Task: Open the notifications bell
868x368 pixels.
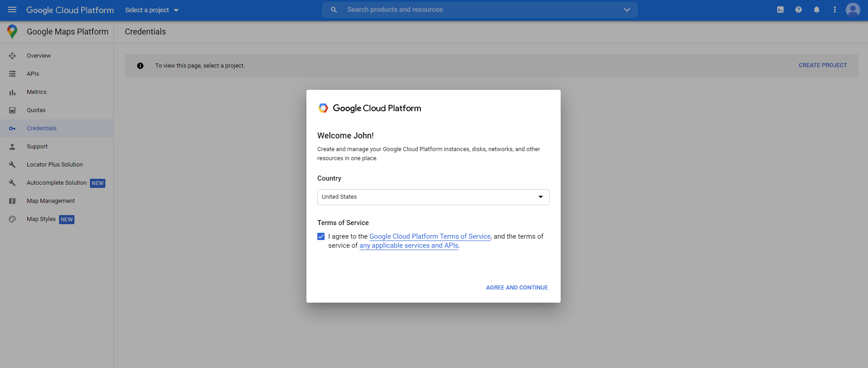Action: pyautogui.click(x=817, y=10)
